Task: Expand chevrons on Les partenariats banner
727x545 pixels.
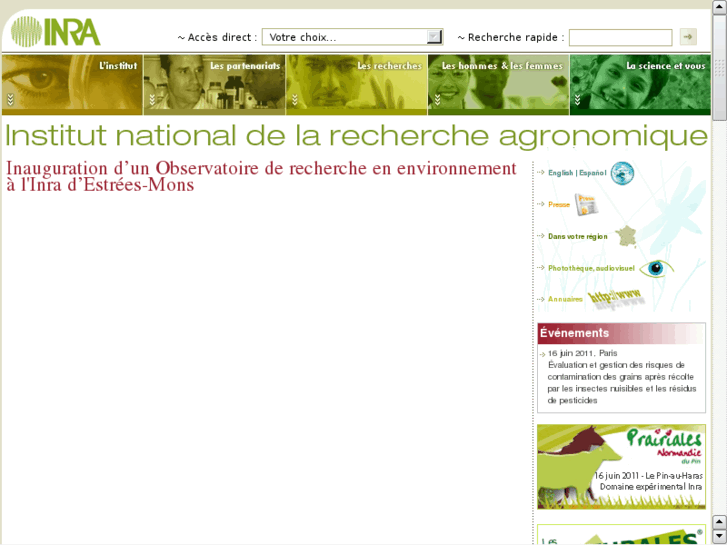Action: [x=152, y=99]
